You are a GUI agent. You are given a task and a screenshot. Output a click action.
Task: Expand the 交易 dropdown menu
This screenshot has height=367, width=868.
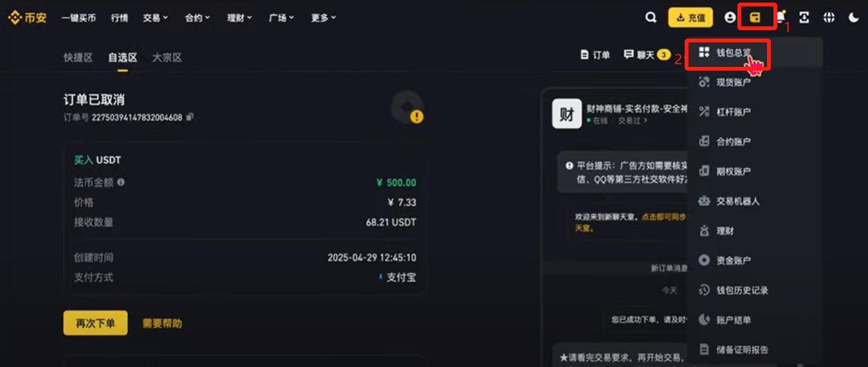(x=156, y=18)
